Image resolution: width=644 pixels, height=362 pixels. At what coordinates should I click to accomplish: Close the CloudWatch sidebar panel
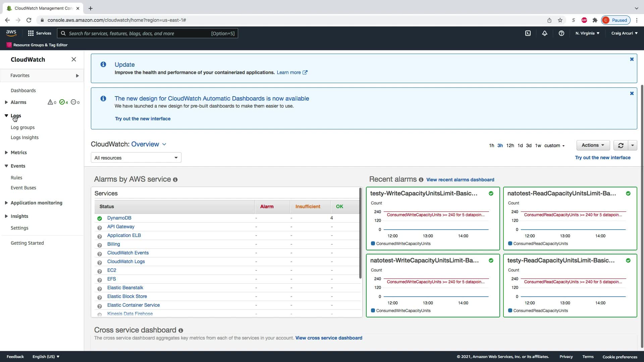click(74, 59)
